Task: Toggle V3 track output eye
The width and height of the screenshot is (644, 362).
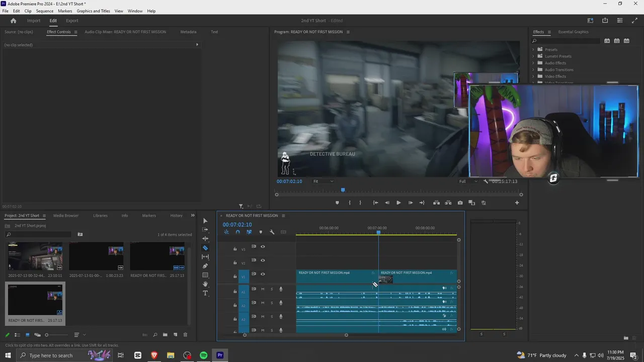Action: coord(263,246)
